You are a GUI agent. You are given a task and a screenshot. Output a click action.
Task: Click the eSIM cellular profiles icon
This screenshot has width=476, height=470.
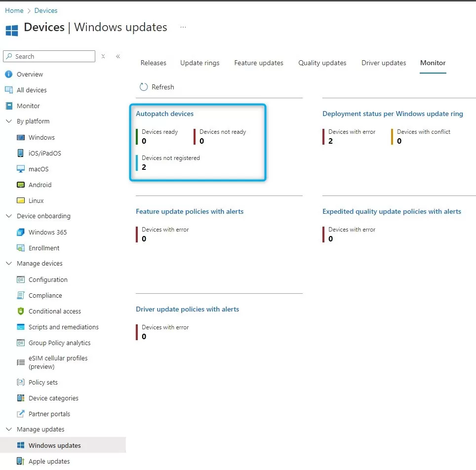(x=21, y=362)
